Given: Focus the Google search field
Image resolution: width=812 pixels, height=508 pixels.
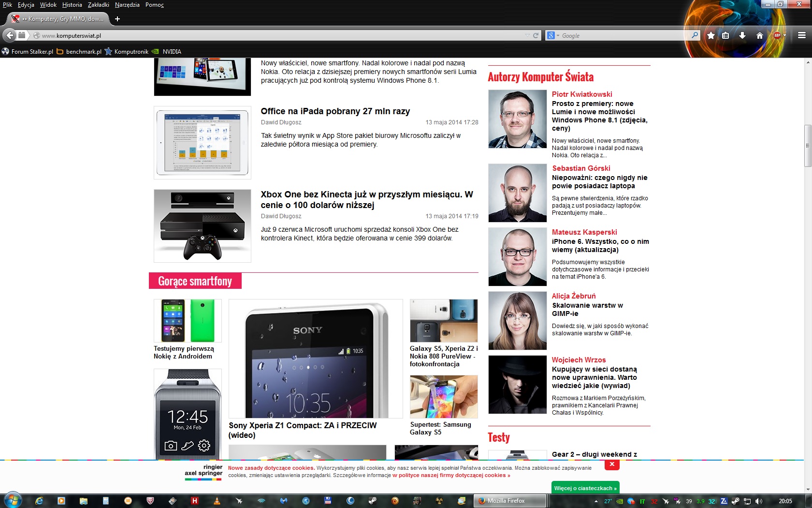Looking at the screenshot, I should tap(623, 36).
